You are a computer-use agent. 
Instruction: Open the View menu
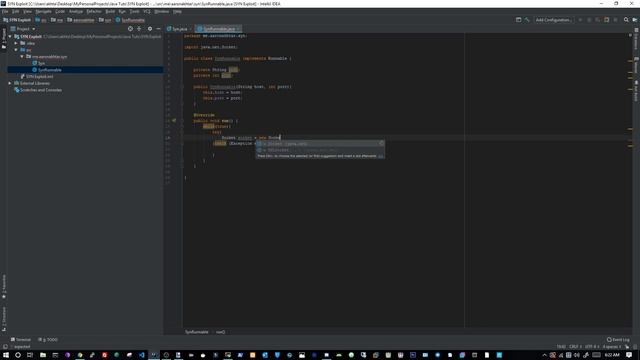coord(27,11)
